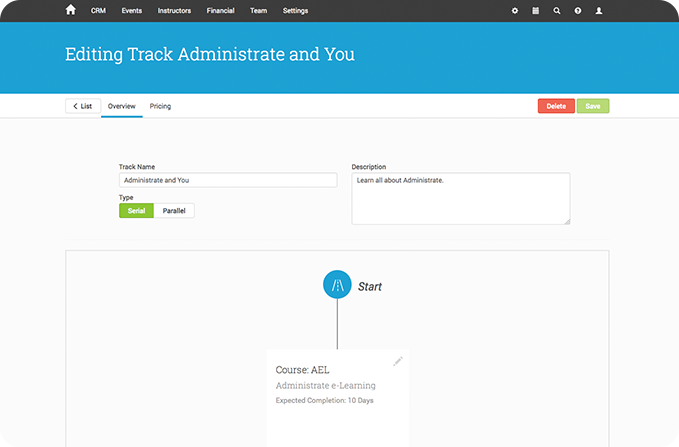Screen dimensions: 679x447
Task: Switch to the Pricing tab
Action: pyautogui.click(x=160, y=106)
